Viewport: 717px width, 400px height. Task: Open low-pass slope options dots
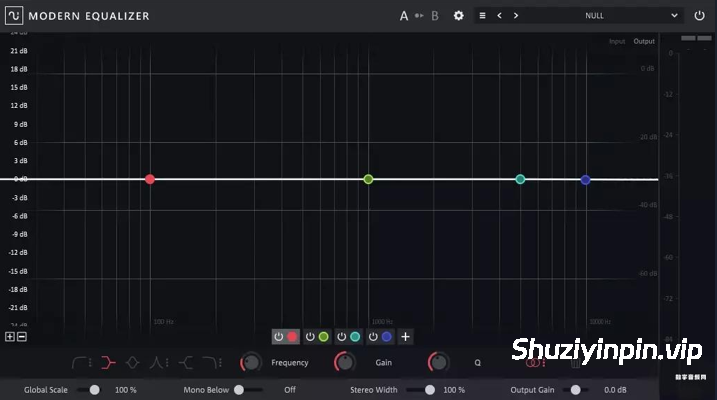[220, 363]
